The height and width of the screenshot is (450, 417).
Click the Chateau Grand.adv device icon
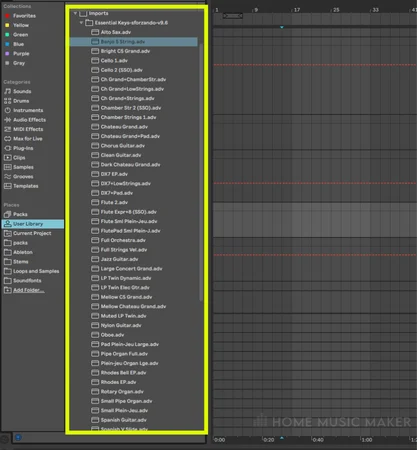[95, 127]
